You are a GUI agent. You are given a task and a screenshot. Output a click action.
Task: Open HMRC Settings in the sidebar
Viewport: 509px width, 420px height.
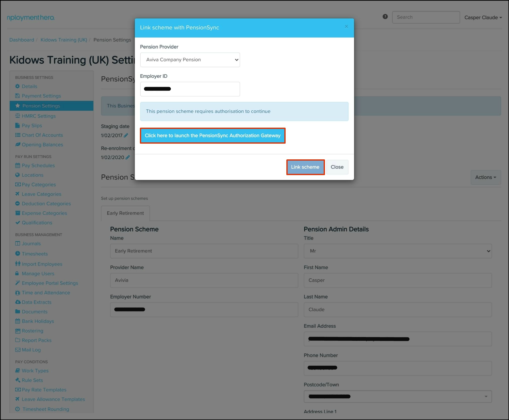[x=39, y=116]
